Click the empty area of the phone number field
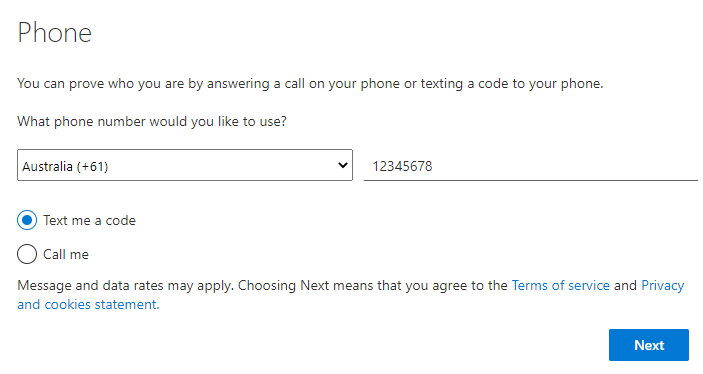 (x=565, y=166)
